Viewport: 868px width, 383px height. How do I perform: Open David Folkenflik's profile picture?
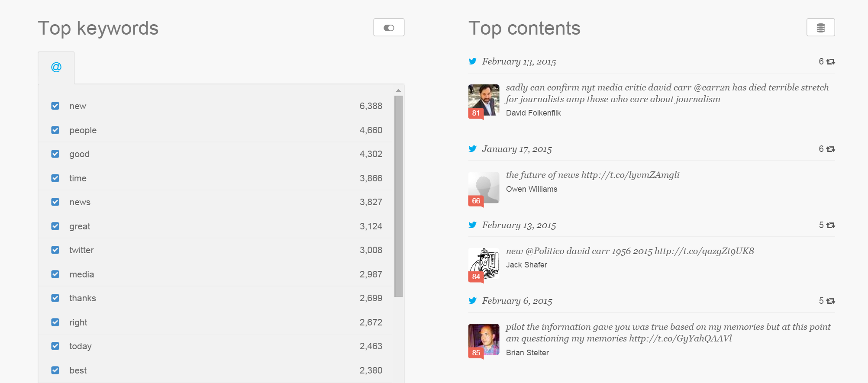(484, 100)
